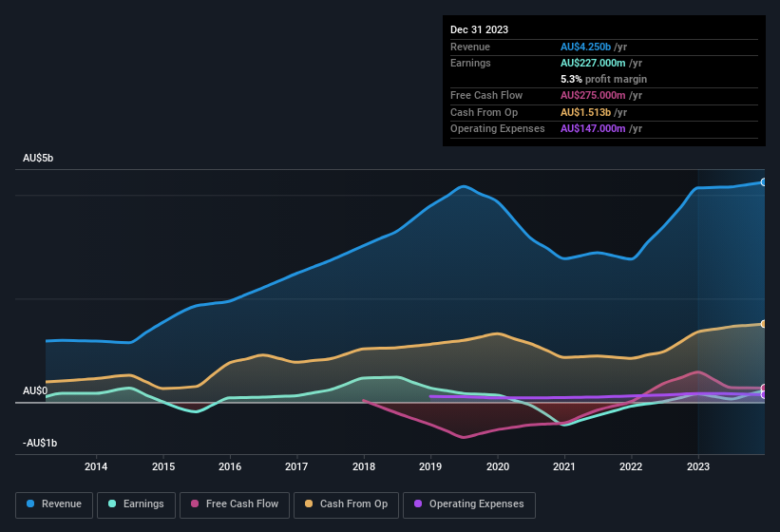The height and width of the screenshot is (532, 780).
Task: Toggle the Operating Expenses legend button
Action: pos(468,504)
